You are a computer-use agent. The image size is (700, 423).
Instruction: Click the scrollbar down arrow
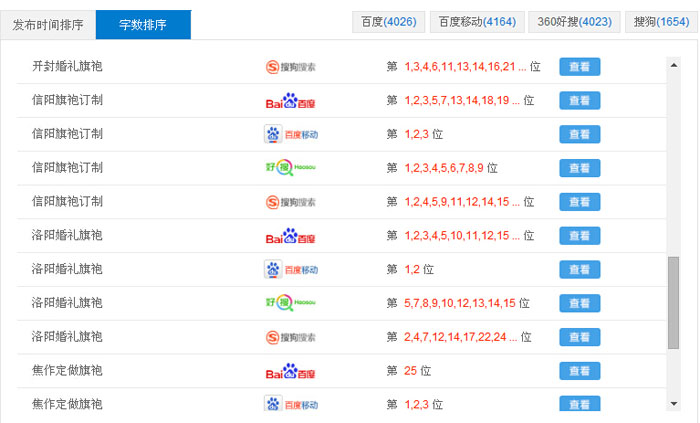tap(674, 404)
